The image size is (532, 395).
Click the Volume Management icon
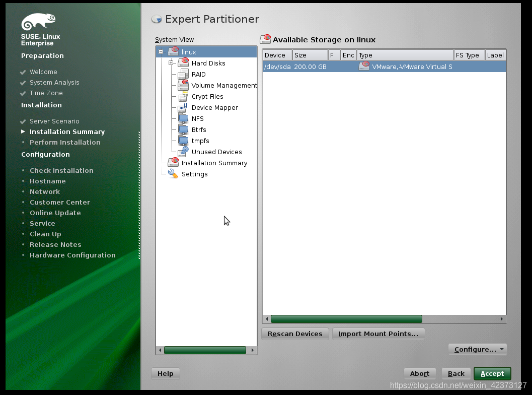pyautogui.click(x=183, y=85)
